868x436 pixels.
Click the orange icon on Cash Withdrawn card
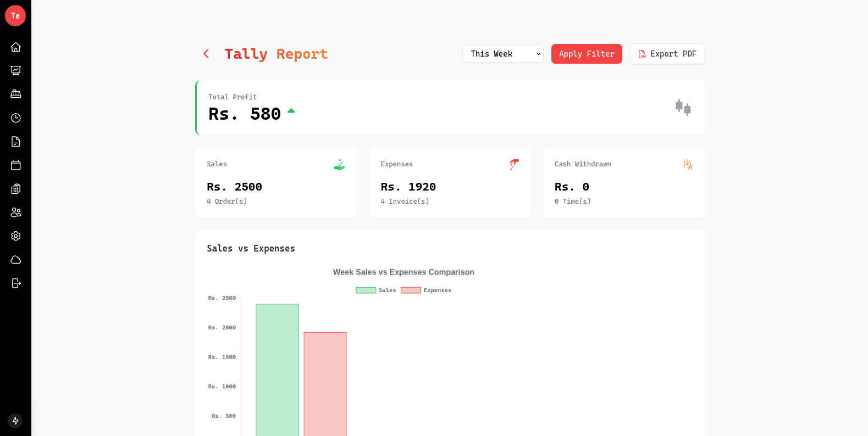[x=688, y=165]
